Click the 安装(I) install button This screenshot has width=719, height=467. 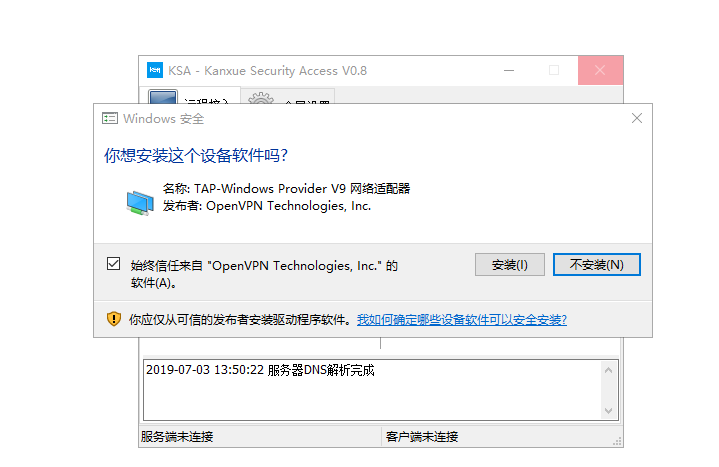509,265
